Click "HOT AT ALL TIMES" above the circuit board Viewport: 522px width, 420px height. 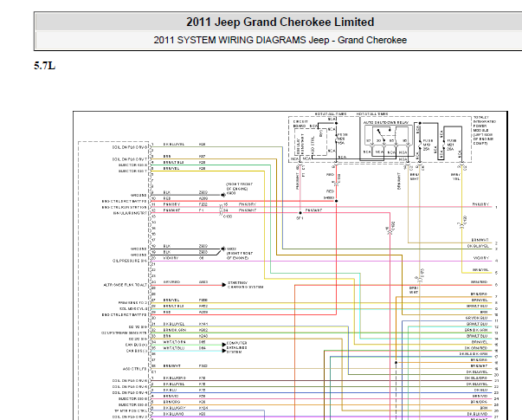coord(331,114)
